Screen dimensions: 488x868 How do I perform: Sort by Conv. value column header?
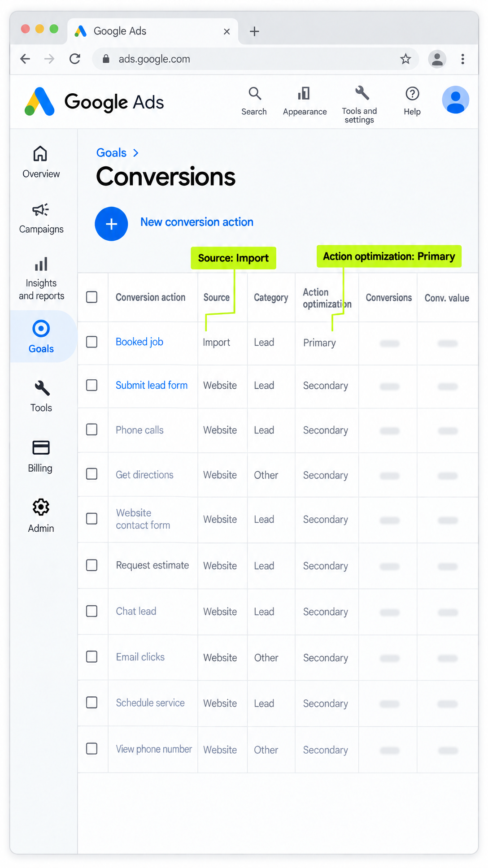coord(447,298)
